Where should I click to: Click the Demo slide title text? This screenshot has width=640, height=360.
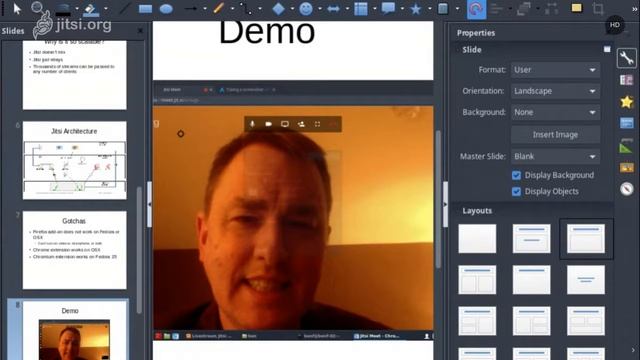pos(267,32)
